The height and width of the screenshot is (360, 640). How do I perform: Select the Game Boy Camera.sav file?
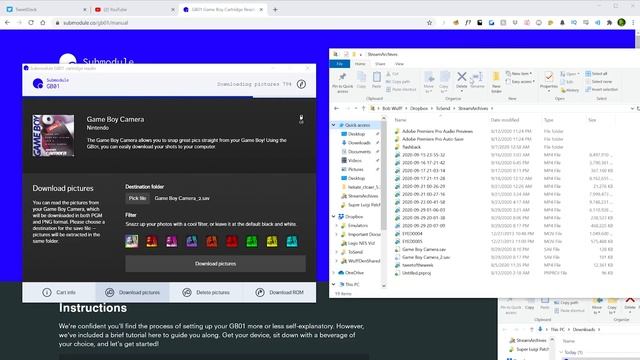[424, 249]
